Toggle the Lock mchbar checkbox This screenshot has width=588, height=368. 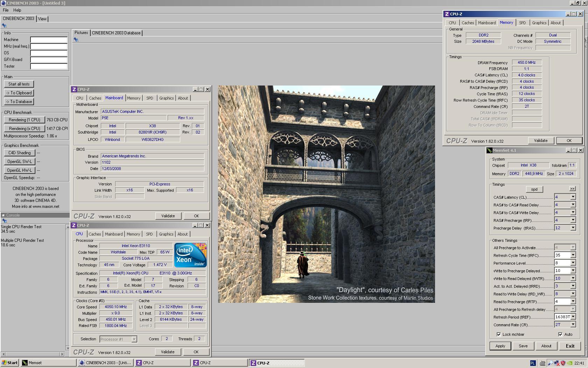pos(499,334)
